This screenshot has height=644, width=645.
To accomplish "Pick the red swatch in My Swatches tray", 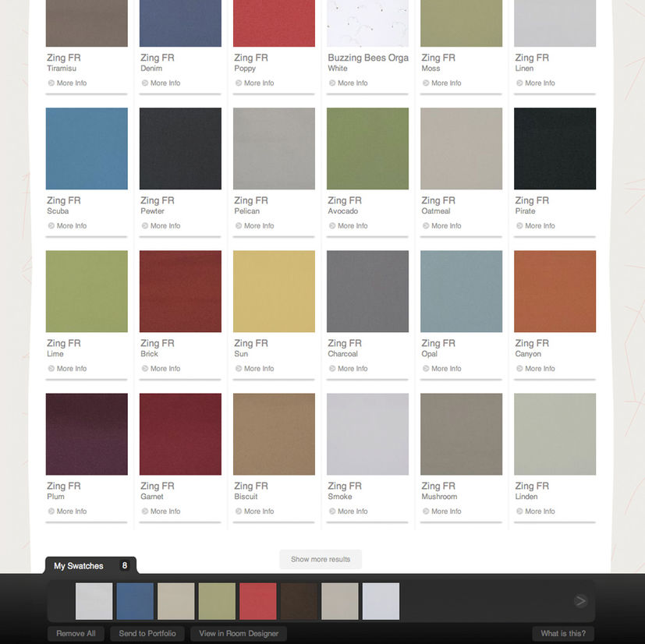I will coord(258,602).
